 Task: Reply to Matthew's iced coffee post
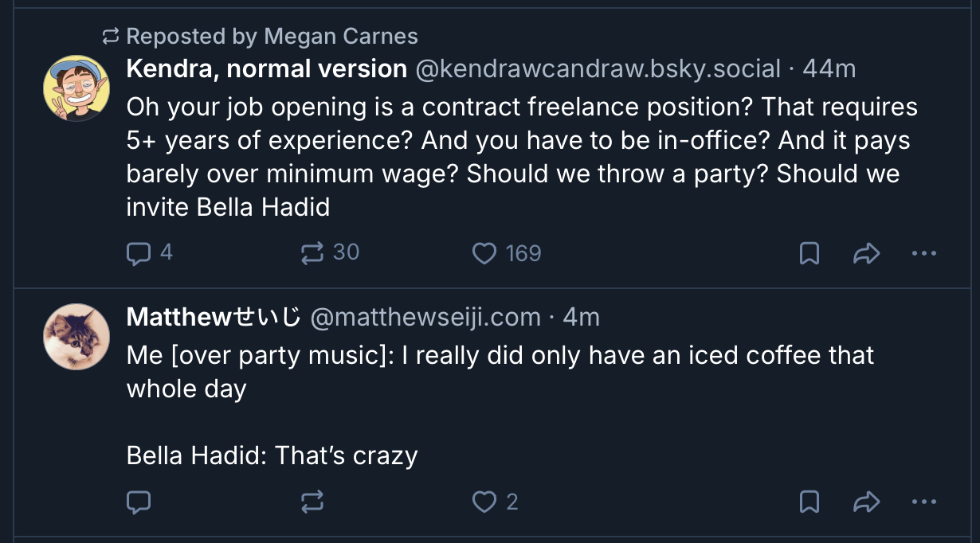pos(139,502)
